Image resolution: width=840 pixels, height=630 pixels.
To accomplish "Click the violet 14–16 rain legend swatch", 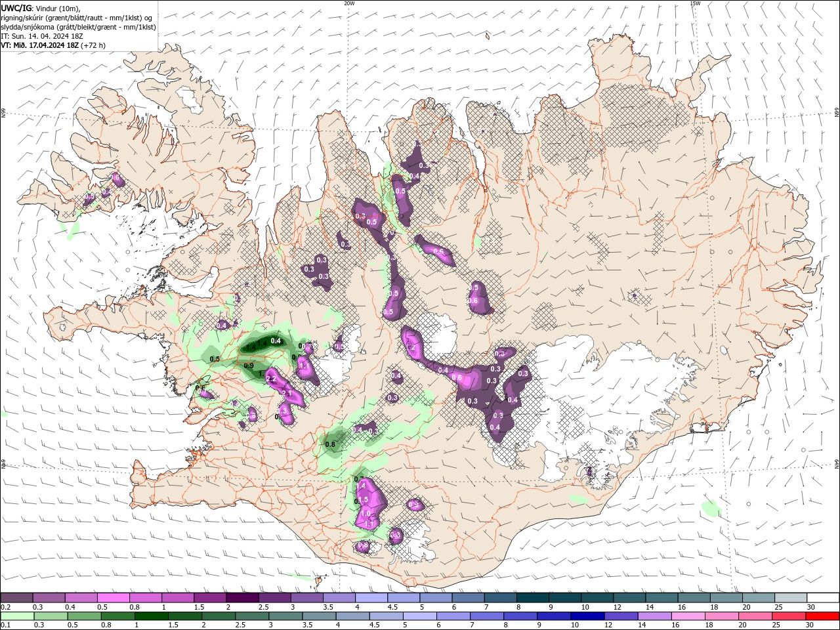I will tap(654, 616).
